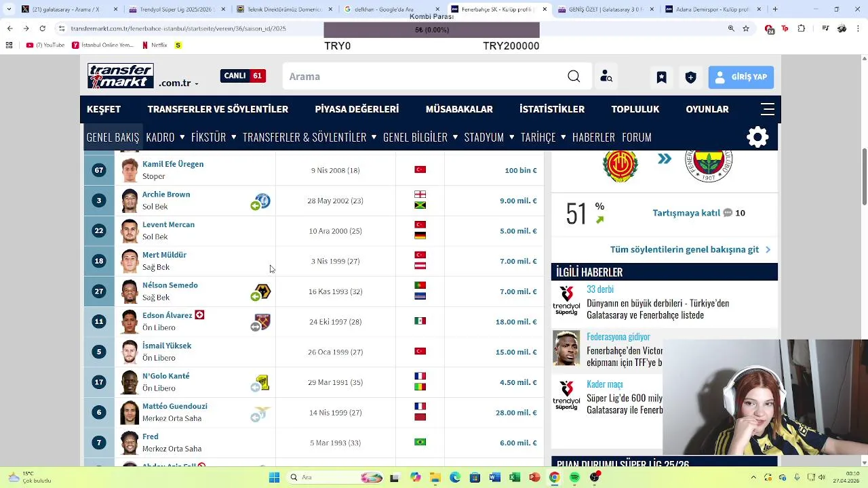This screenshot has height=488, width=868.
Task: Open the MÜSABAKALAR menu
Action: pyautogui.click(x=459, y=109)
